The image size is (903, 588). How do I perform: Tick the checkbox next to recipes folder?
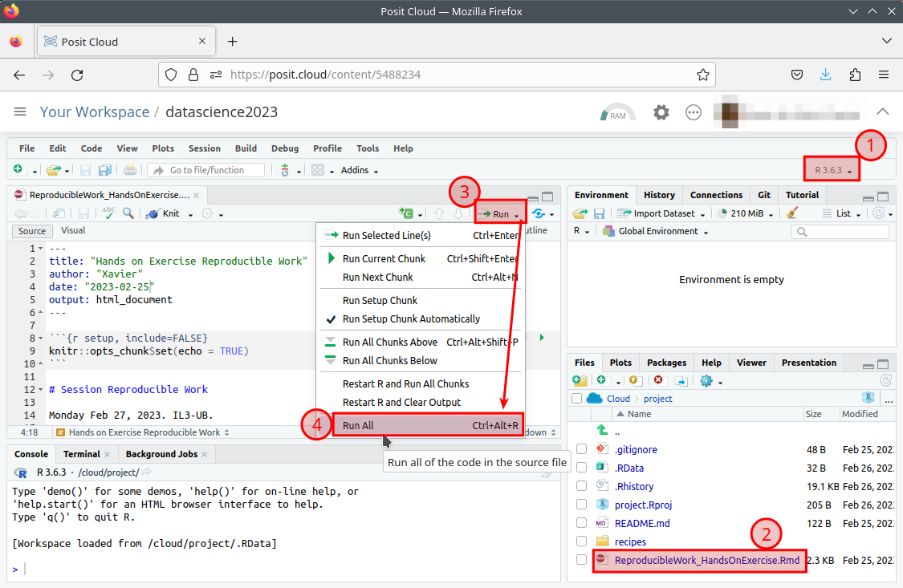click(582, 541)
